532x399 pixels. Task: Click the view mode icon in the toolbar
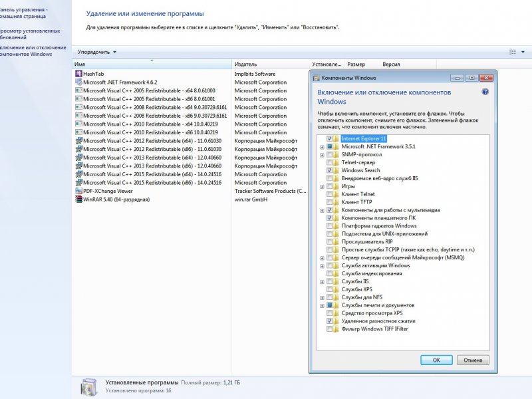(512, 52)
